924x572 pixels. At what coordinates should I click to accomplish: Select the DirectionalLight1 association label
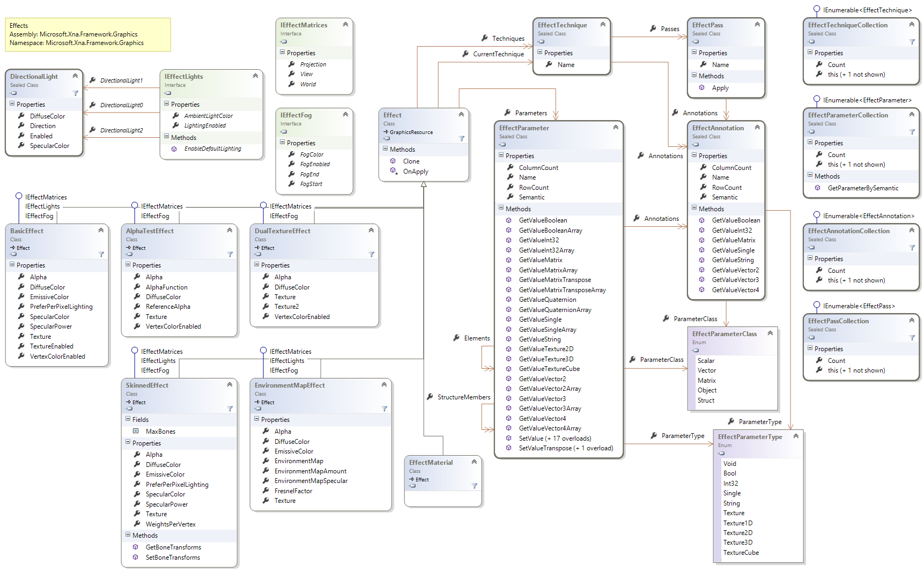tap(121, 80)
